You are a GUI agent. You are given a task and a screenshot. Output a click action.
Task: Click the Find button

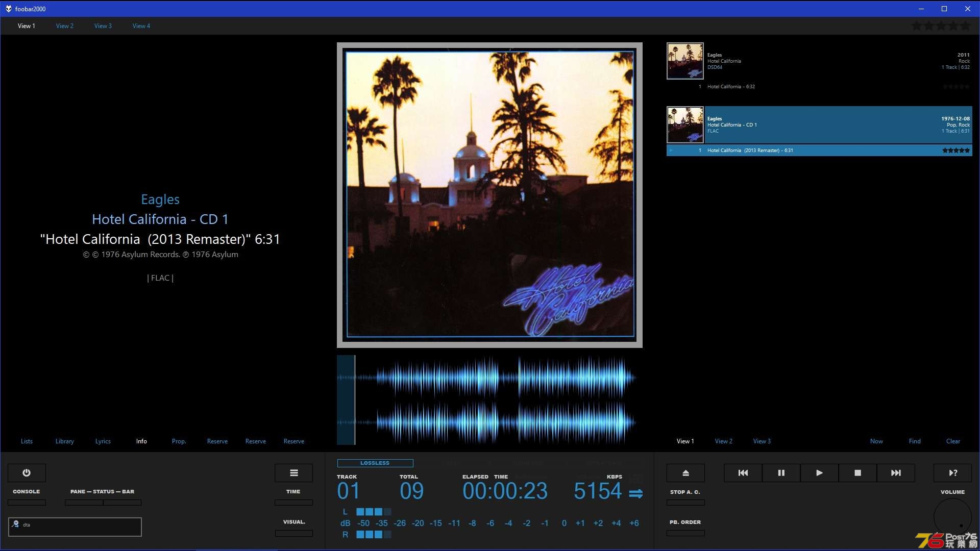915,441
